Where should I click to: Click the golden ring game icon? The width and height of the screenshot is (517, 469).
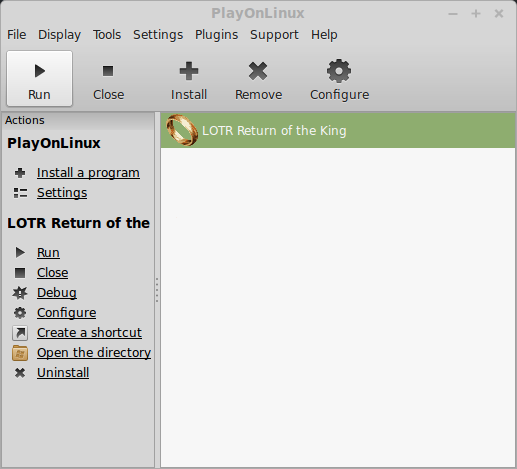pyautogui.click(x=182, y=130)
